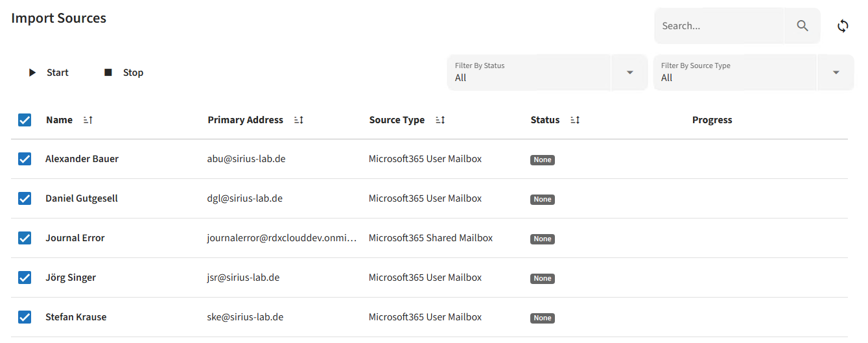Toggle the select-all header checkbox
Screen dimensions: 868x343
pos(25,120)
